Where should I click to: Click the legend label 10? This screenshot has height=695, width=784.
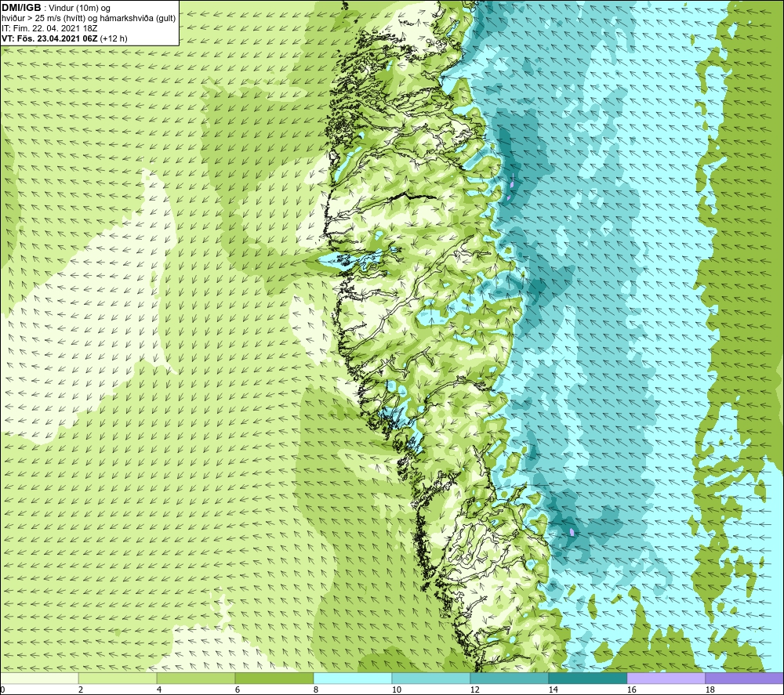pos(397,690)
